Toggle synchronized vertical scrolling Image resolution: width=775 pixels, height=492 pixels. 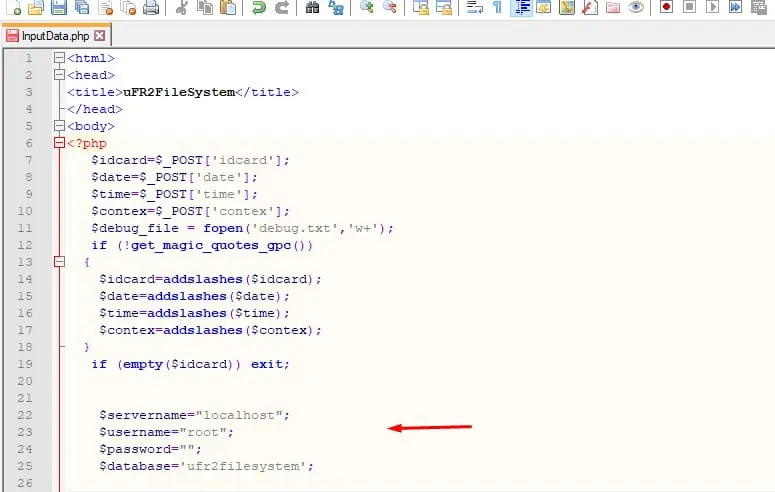[421, 7]
